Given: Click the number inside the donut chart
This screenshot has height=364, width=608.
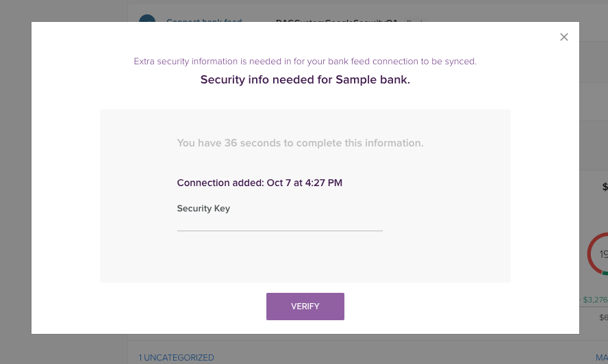Looking at the screenshot, I should tap(603, 255).
